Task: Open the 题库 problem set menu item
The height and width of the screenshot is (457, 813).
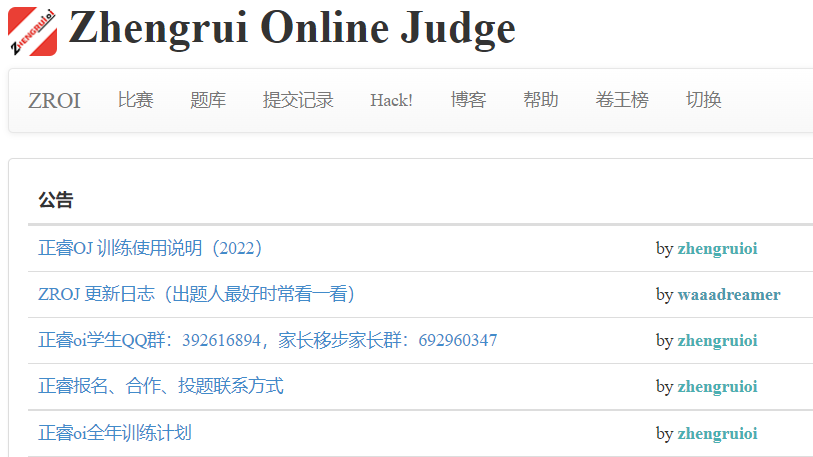Action: pos(208,100)
